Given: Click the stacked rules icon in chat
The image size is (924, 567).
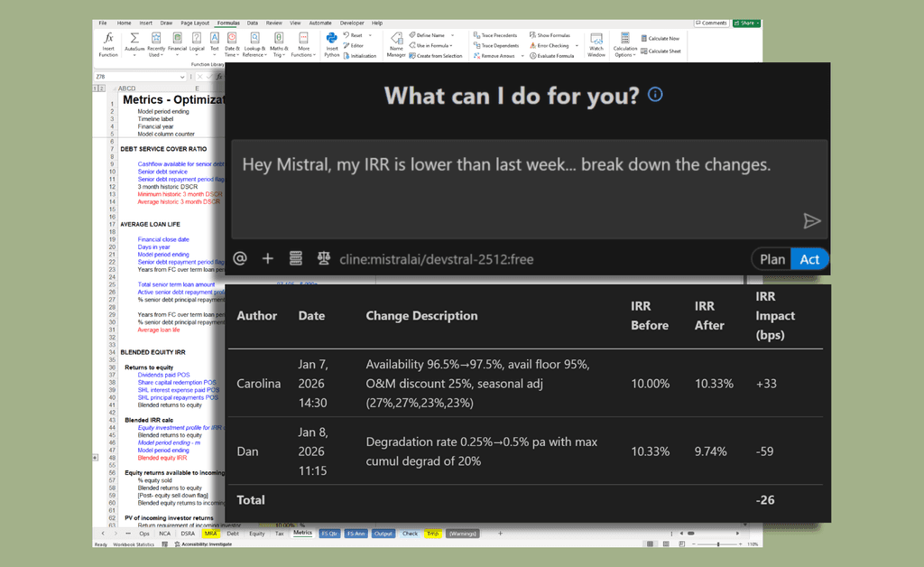Looking at the screenshot, I should click(x=296, y=259).
